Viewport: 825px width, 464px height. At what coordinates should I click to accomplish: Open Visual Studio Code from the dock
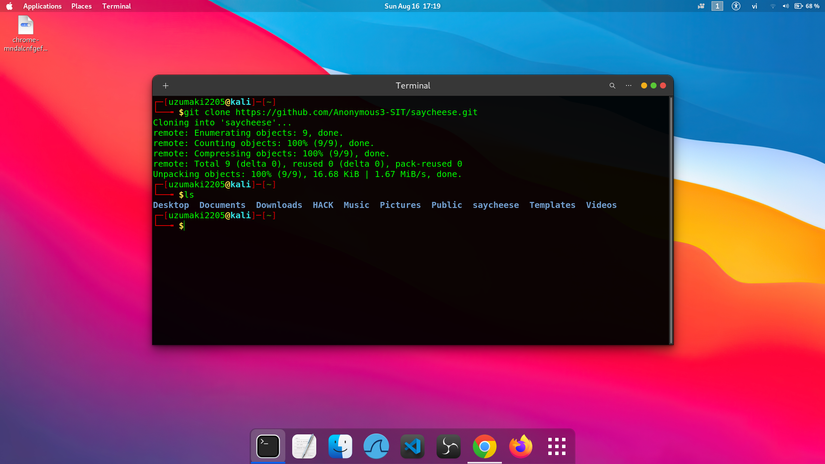coord(412,446)
